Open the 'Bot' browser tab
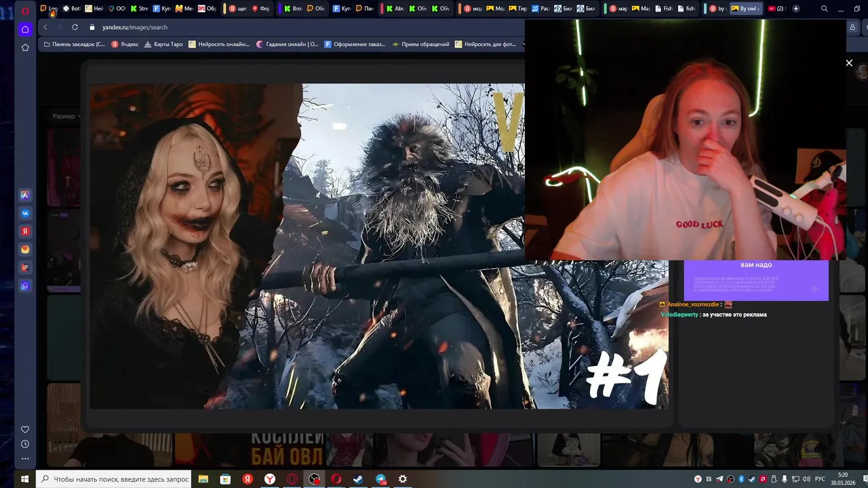Screen dimensions: 868x488 click(x=72, y=9)
